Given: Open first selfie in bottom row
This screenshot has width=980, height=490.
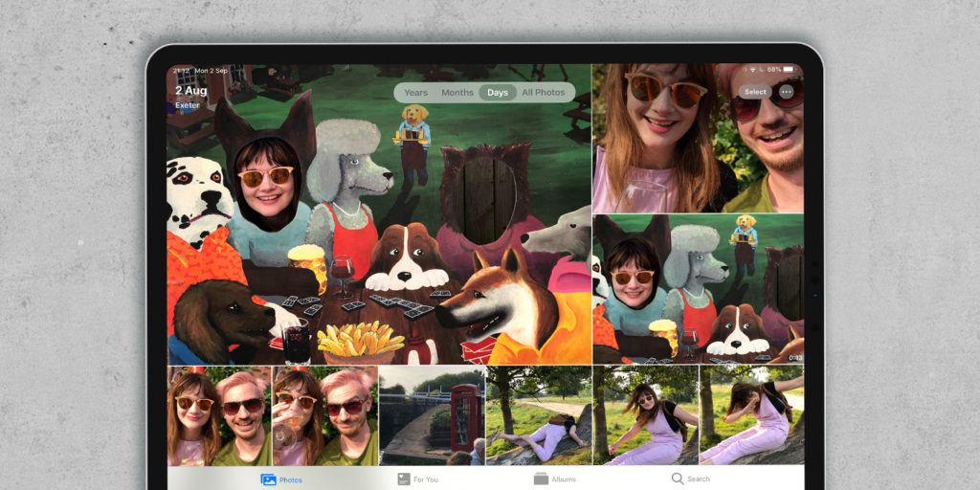Looking at the screenshot, I should (219, 415).
